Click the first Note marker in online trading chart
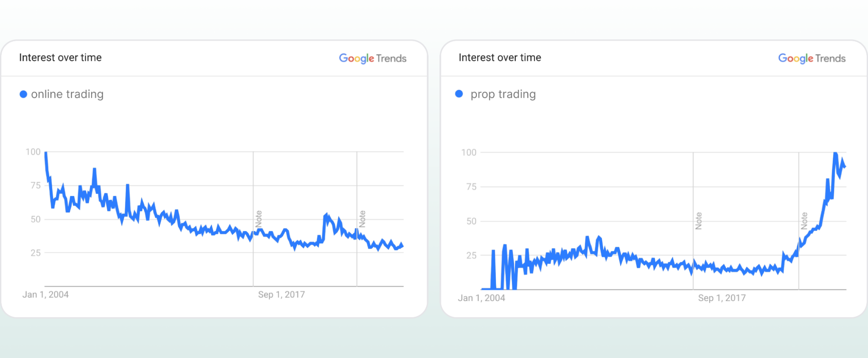The width and height of the screenshot is (868, 358). coord(259,219)
